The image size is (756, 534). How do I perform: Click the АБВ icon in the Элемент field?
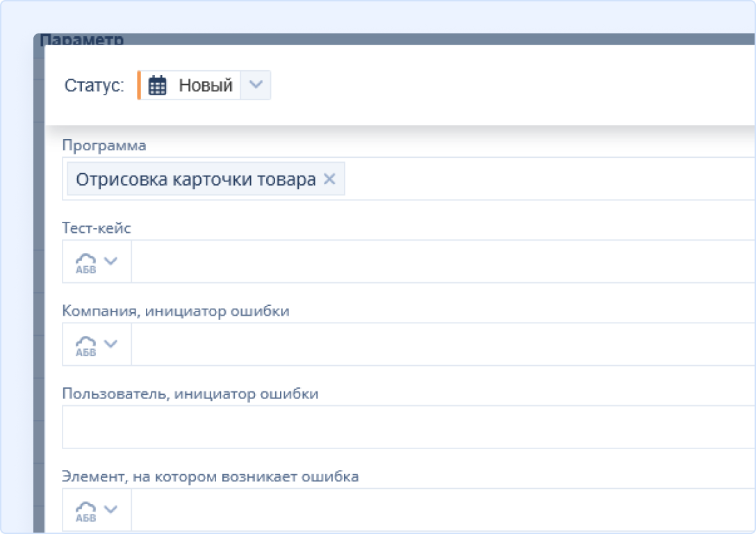tap(85, 511)
